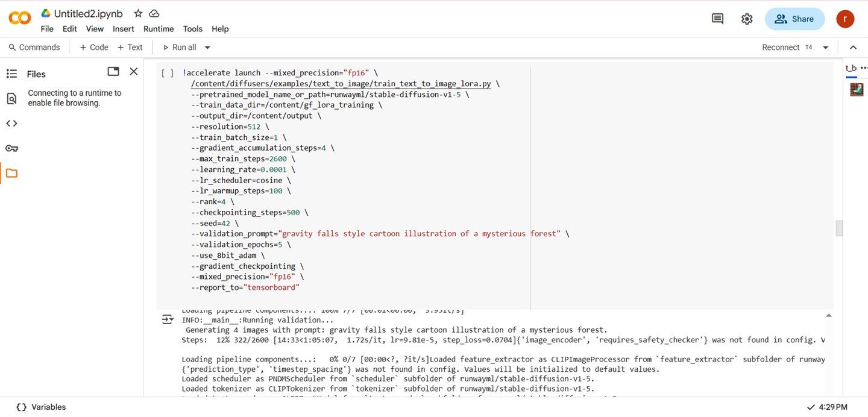This screenshot has height=417, width=868.
Task: Click the notebook vertical scrollbar thumb
Action: 838,228
